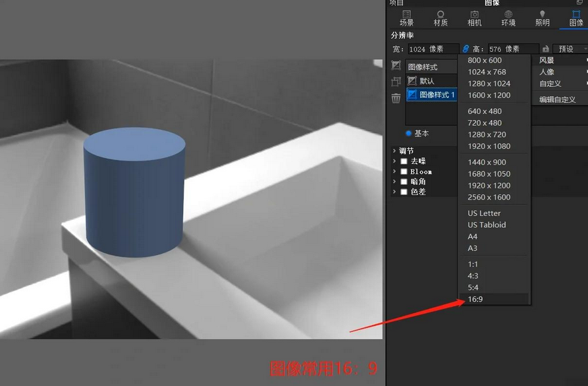Click the resolution lock padlock icon
Image resolution: width=588 pixels, height=386 pixels.
coord(545,49)
